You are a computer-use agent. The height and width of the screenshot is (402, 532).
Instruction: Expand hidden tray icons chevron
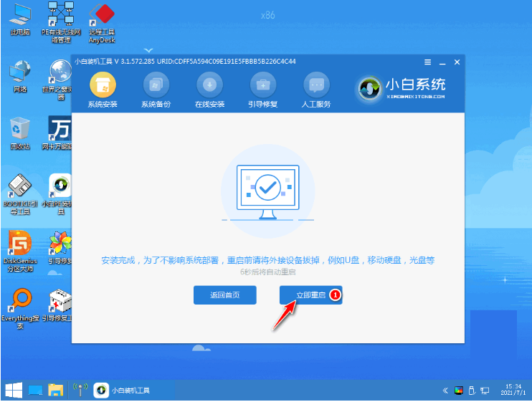point(445,391)
